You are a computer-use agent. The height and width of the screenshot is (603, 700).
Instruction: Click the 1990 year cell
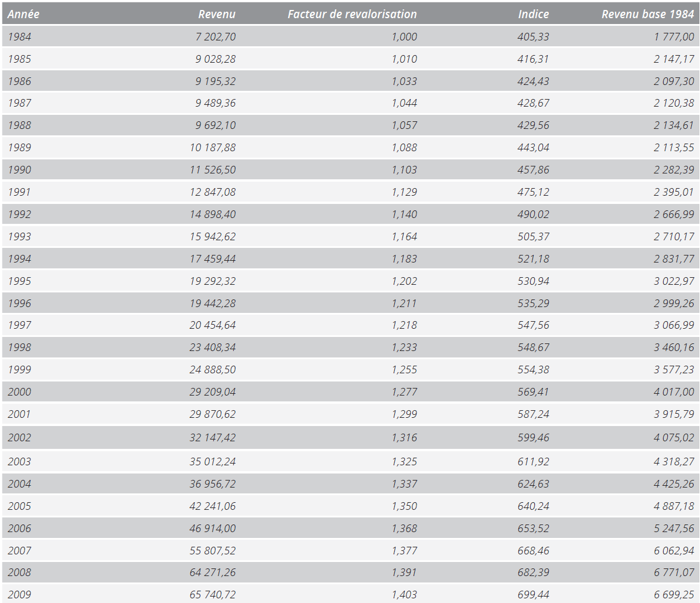[20, 170]
